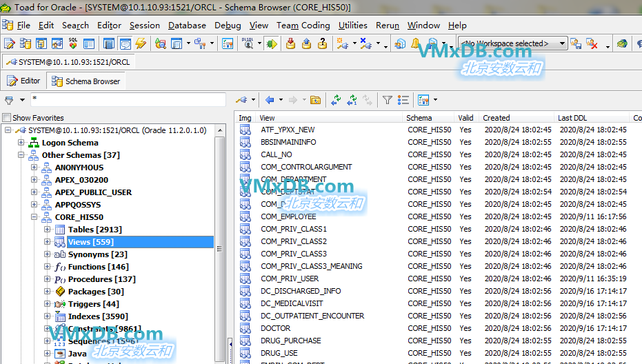Viewport: 642px width, 364px height.
Task: Click the funnel filter icon above view list
Action: tap(387, 100)
